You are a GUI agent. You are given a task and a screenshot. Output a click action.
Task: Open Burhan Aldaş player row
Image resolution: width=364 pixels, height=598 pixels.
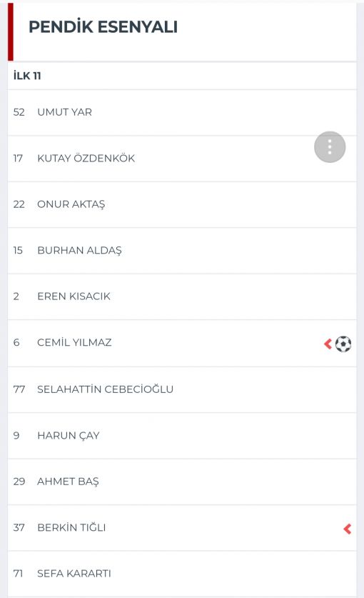point(182,251)
